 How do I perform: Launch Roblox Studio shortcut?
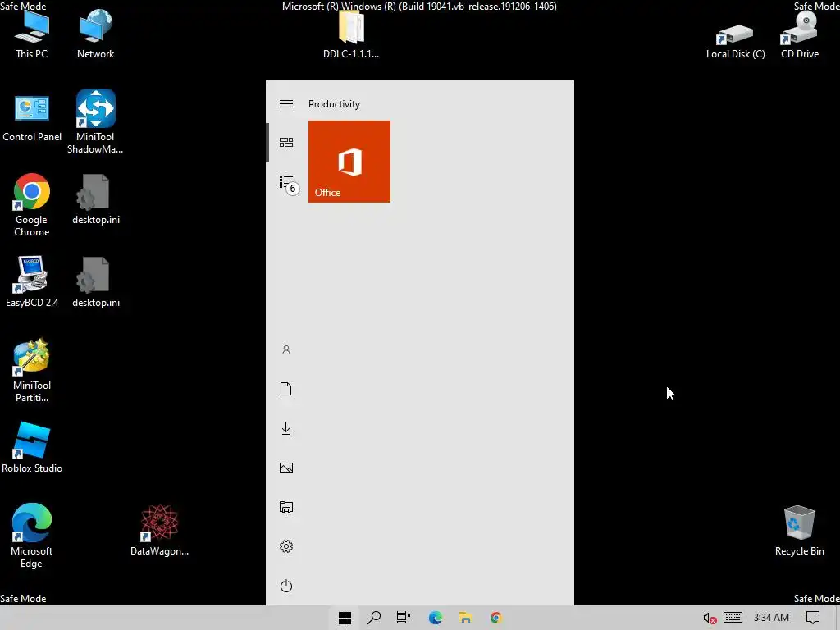(x=32, y=448)
